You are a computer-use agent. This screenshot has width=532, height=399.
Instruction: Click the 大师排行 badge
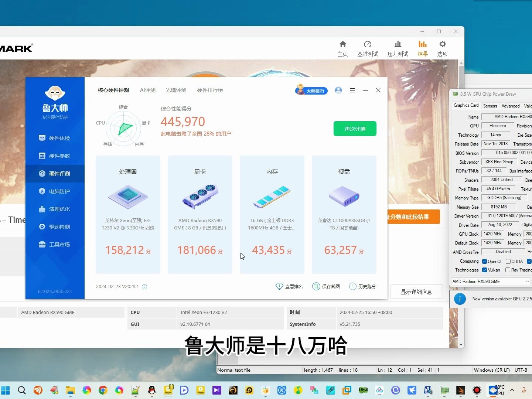311,90
